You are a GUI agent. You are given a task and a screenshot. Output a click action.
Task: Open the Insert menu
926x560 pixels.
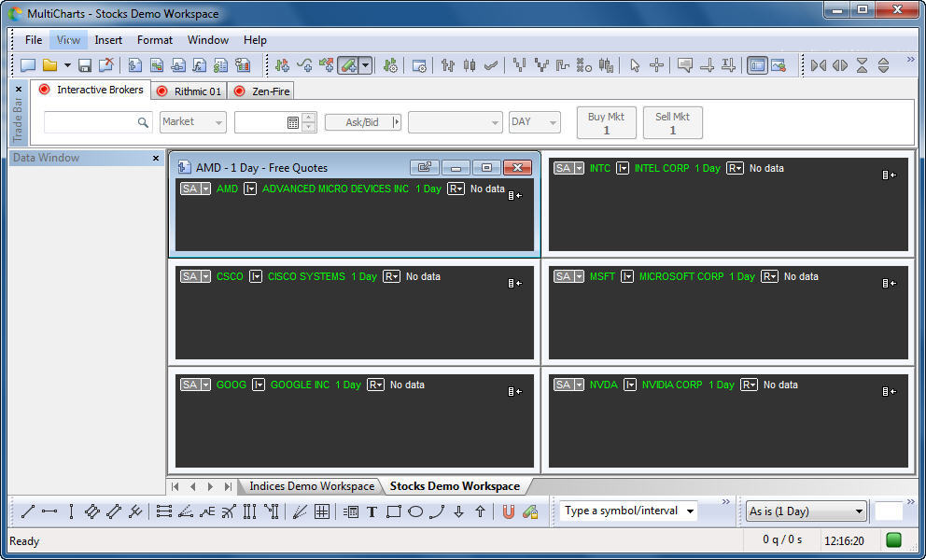click(108, 40)
